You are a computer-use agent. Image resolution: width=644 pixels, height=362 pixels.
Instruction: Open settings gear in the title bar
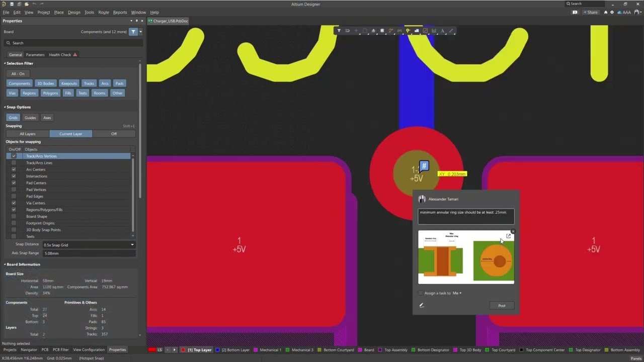pyautogui.click(x=612, y=12)
